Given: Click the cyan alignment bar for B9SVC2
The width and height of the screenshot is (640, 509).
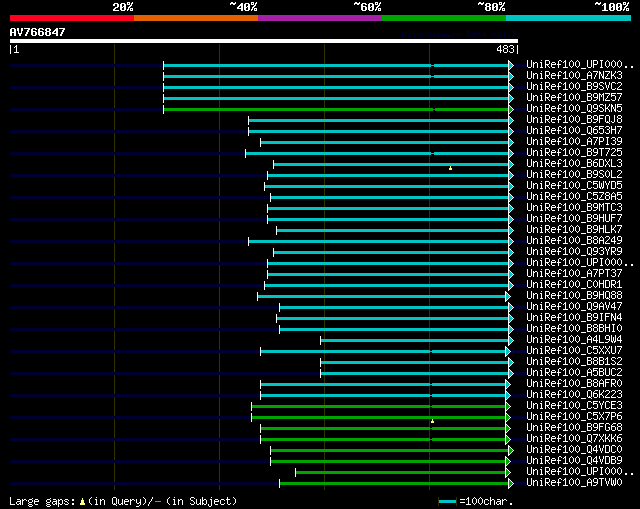Looking at the screenshot, I should click(x=336, y=87).
